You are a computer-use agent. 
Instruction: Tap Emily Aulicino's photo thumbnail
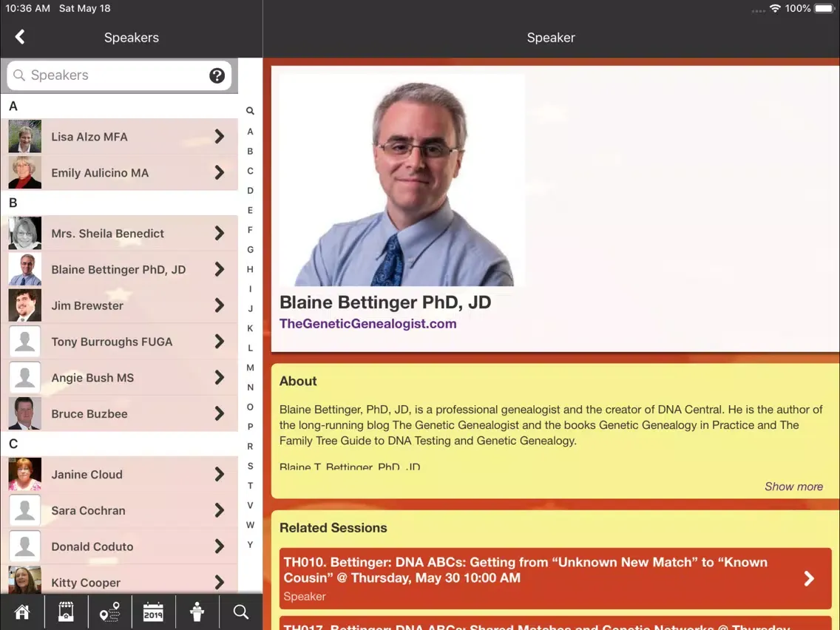coord(24,172)
